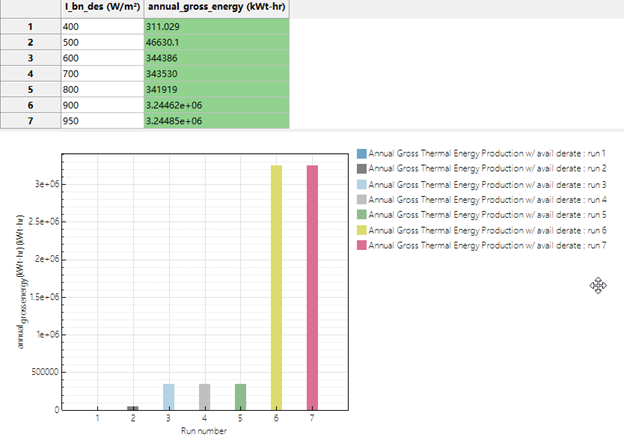Select row header 7 in the table
Viewport: 624px width, 446px height.
pyautogui.click(x=30, y=120)
